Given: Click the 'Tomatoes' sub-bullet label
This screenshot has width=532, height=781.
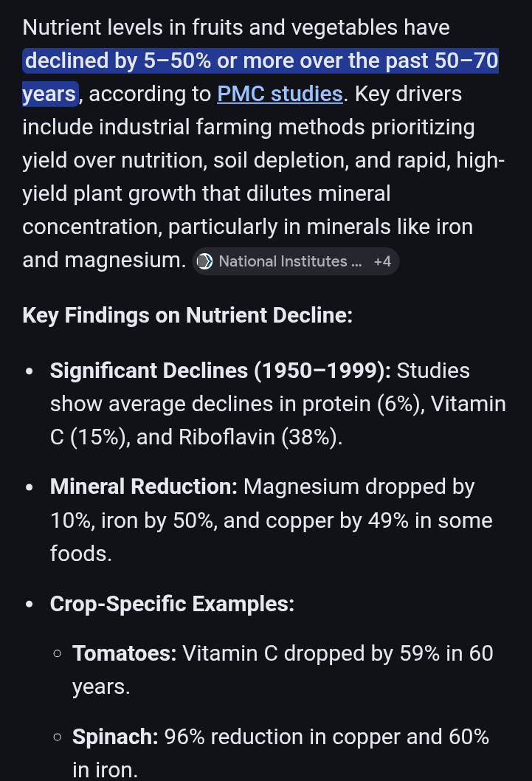Looking at the screenshot, I should click(x=124, y=653).
